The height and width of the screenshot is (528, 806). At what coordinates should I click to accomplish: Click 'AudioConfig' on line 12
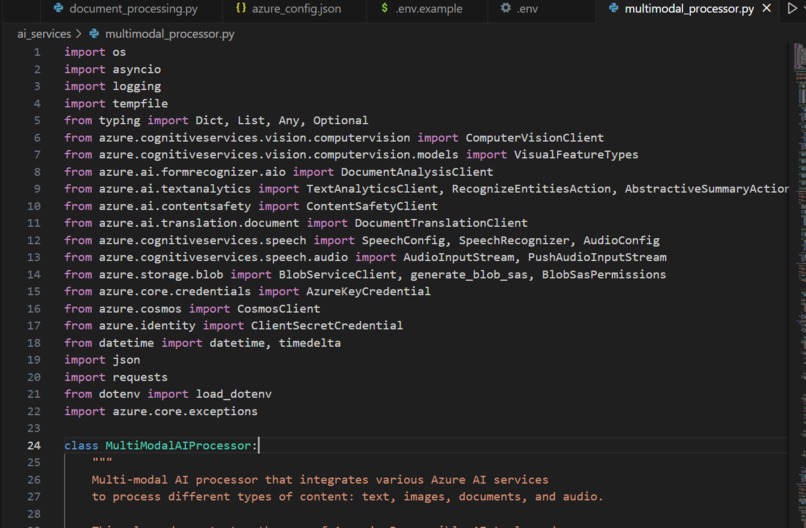pyautogui.click(x=621, y=240)
